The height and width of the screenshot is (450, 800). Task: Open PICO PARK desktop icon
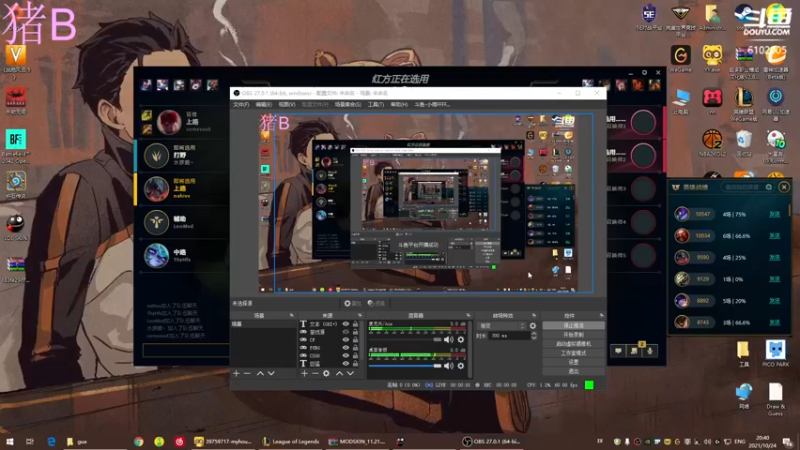(x=776, y=353)
